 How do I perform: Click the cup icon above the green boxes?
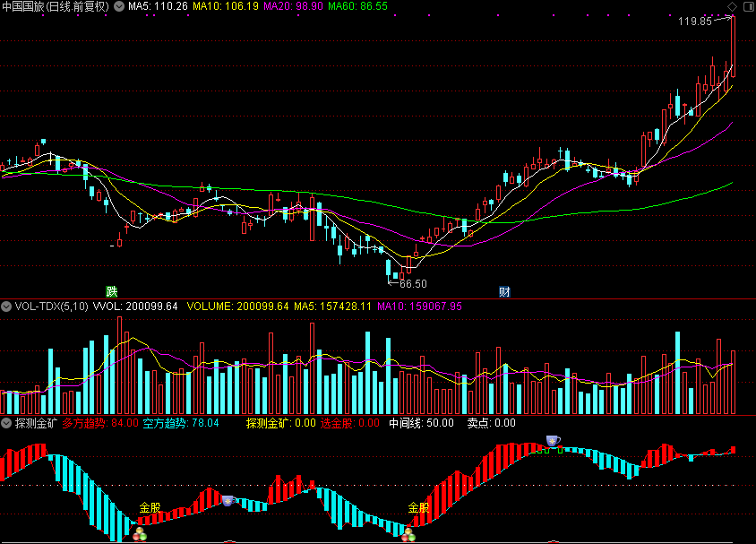point(553,440)
